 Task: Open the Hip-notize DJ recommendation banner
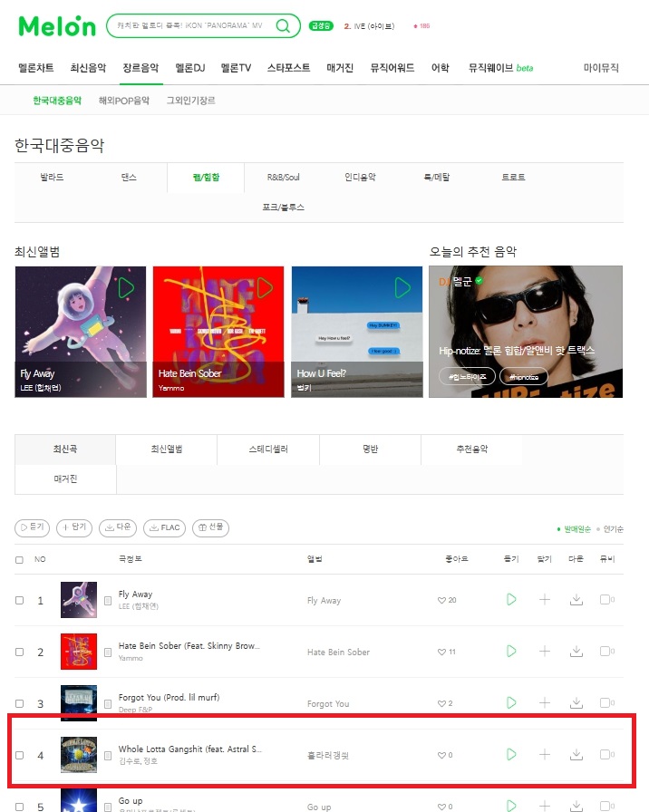coord(526,332)
